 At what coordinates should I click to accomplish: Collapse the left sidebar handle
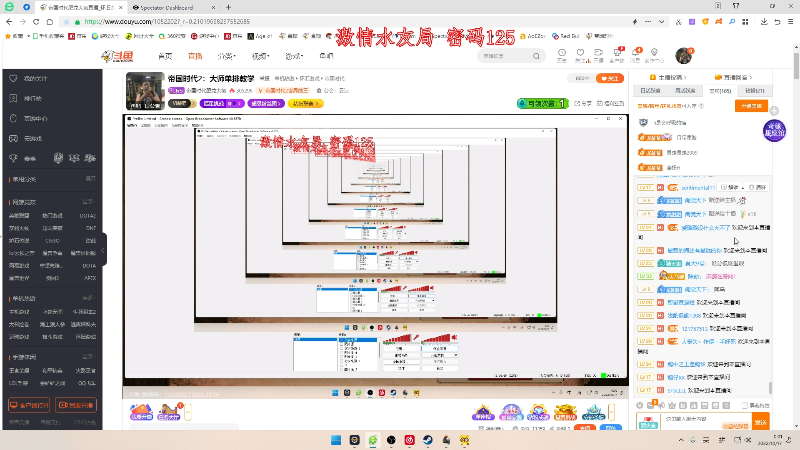(x=103, y=250)
